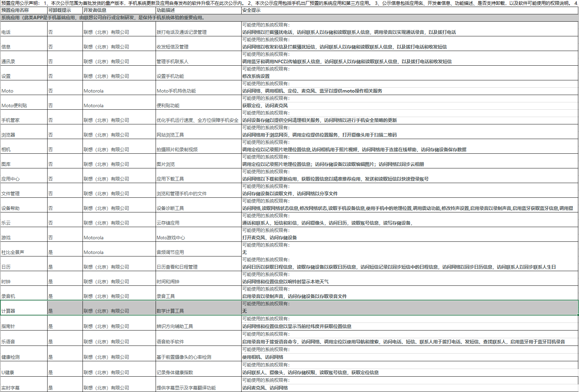The image size is (579, 392).
Task: Select 提供字幕显示及字幕翻译功能 description cell
Action: coord(199,384)
